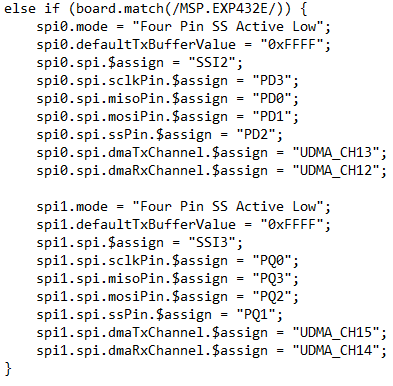Click the "UDMA_CH13" Tx channel string
The height and width of the screenshot is (386, 393).
(336, 153)
